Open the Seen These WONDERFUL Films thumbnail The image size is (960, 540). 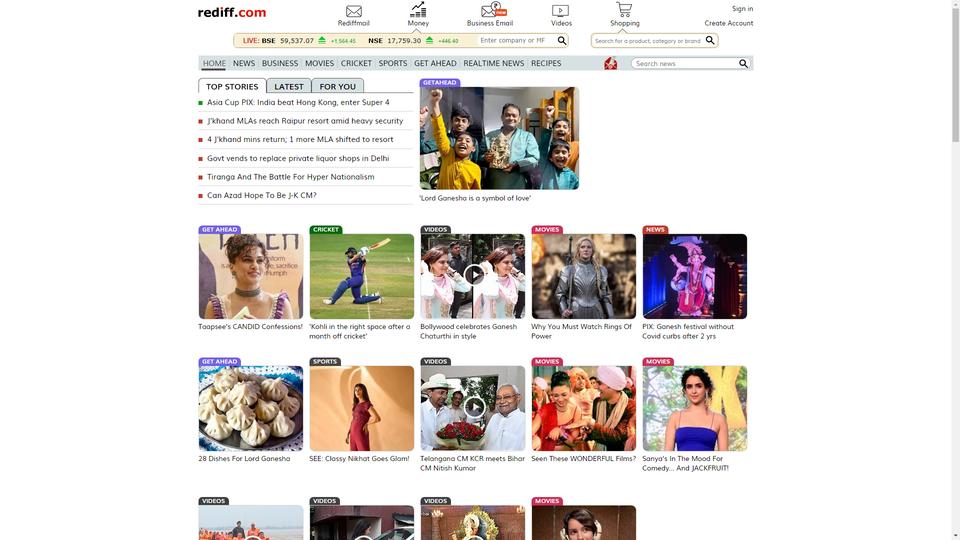pos(583,408)
